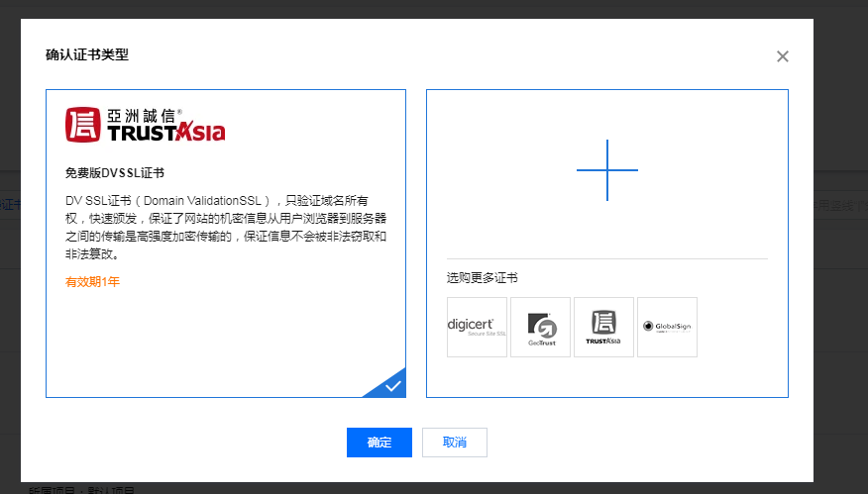Click the TrustAsia logo in the free certificate card
The height and width of the screenshot is (494, 868).
[x=145, y=125]
